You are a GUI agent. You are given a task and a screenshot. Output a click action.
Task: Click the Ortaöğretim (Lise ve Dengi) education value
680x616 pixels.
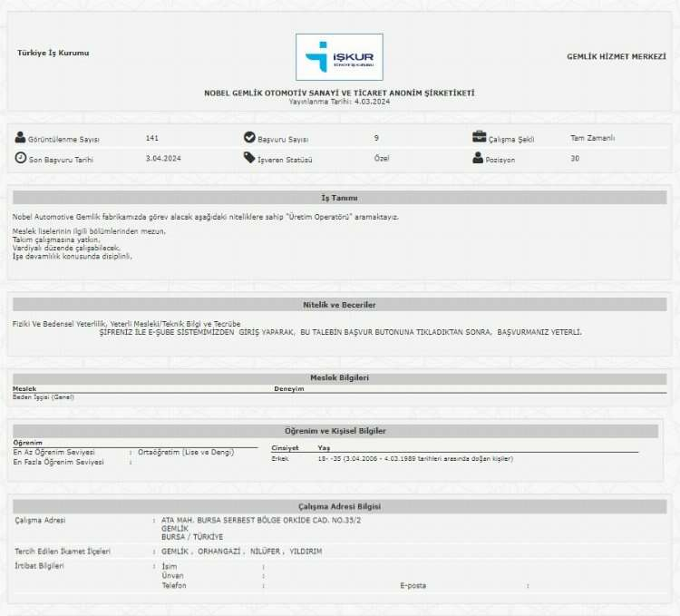point(182,452)
